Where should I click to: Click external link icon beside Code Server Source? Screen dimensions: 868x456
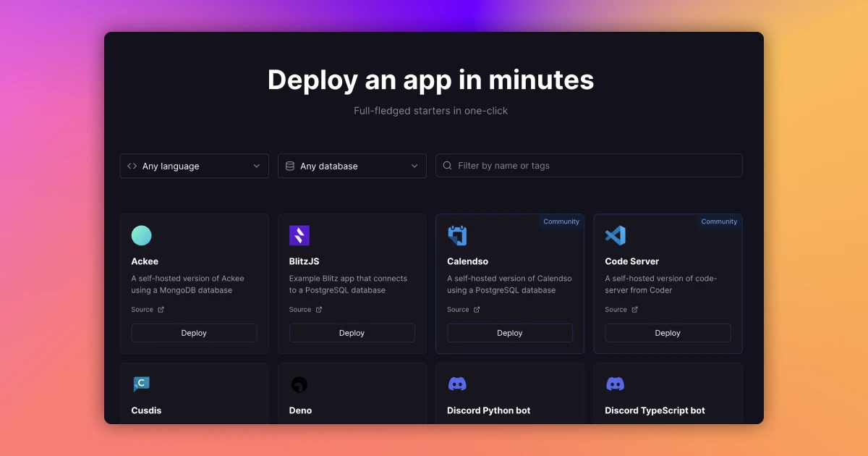pyautogui.click(x=634, y=310)
